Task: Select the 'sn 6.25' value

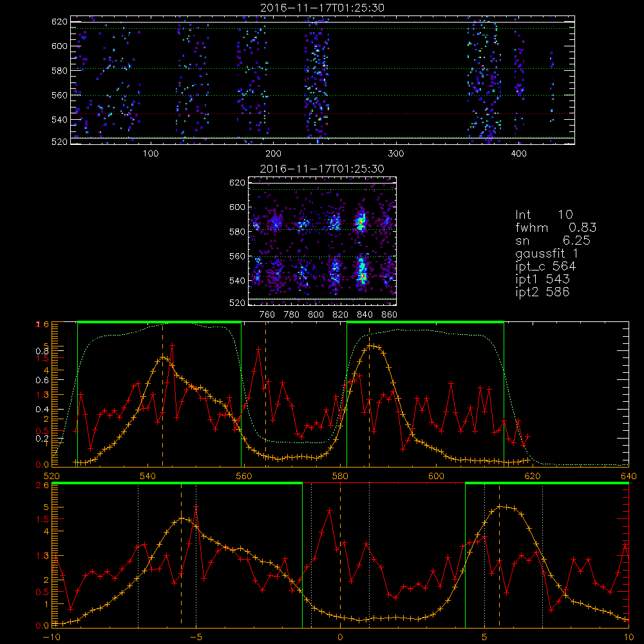Action: pos(553,240)
